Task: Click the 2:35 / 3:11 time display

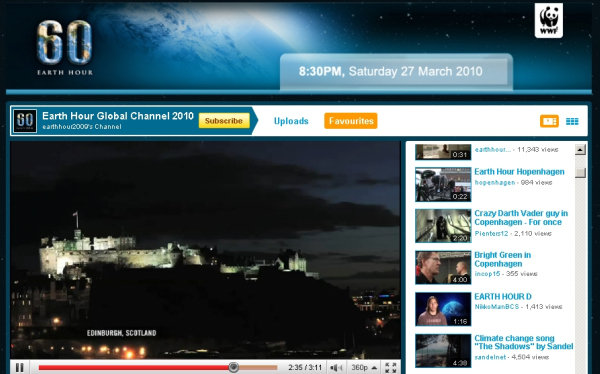Action: [x=305, y=367]
